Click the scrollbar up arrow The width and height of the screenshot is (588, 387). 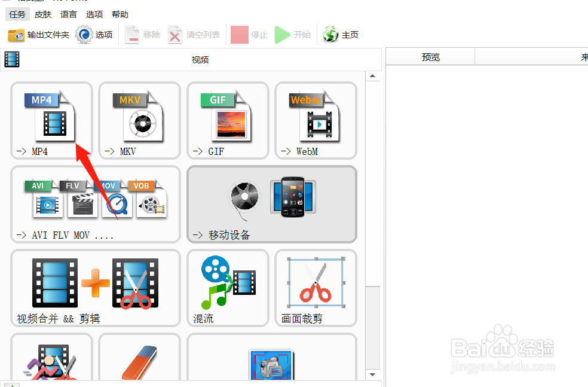(372, 76)
